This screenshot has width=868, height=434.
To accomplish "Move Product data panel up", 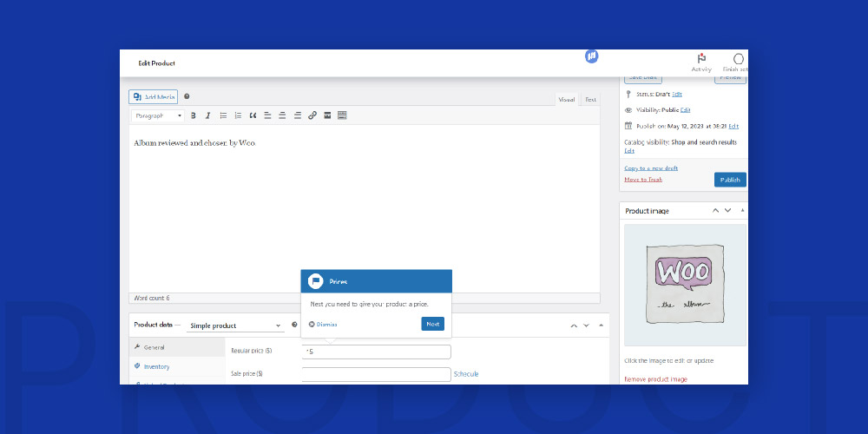I will pyautogui.click(x=574, y=325).
